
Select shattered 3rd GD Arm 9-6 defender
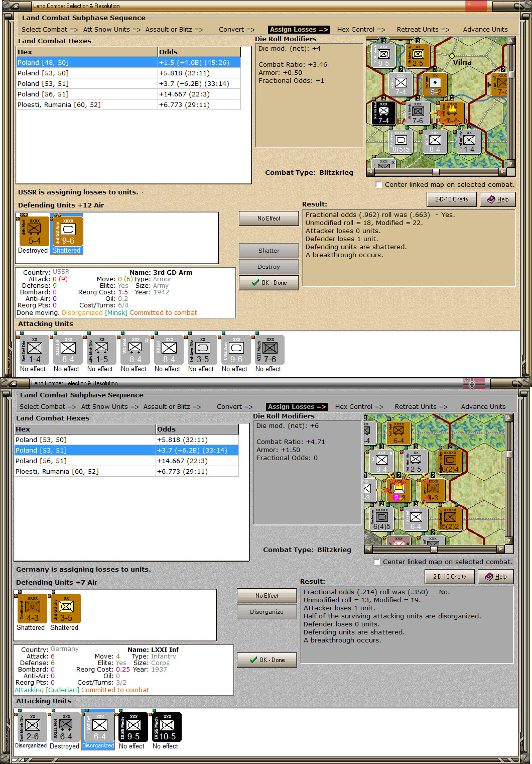67,232
